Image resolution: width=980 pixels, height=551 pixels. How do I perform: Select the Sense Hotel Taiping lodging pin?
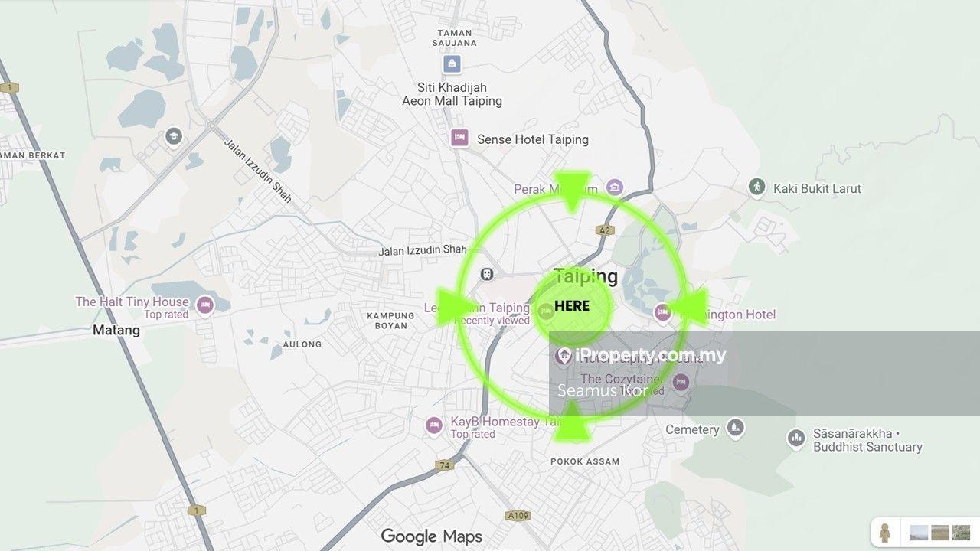coord(459,139)
